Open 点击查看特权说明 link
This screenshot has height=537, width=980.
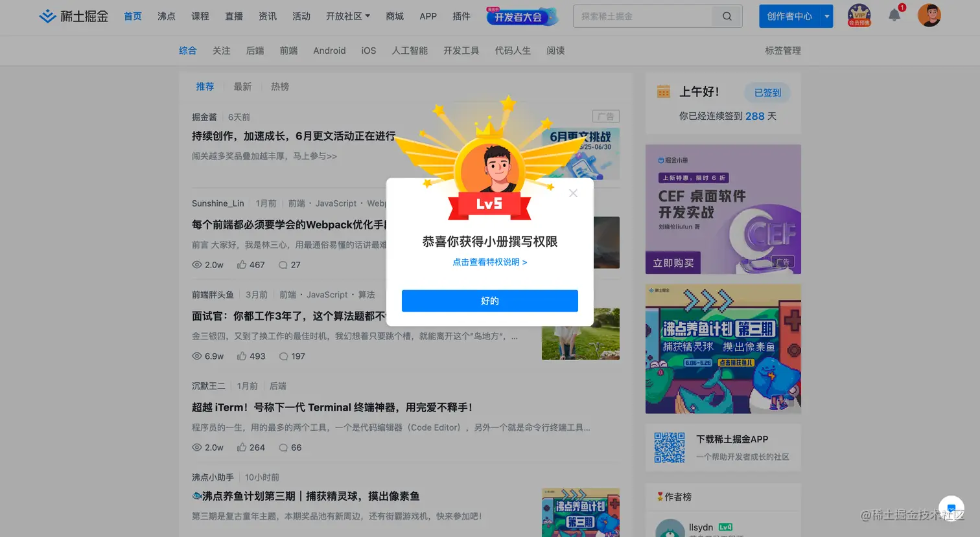pos(490,262)
